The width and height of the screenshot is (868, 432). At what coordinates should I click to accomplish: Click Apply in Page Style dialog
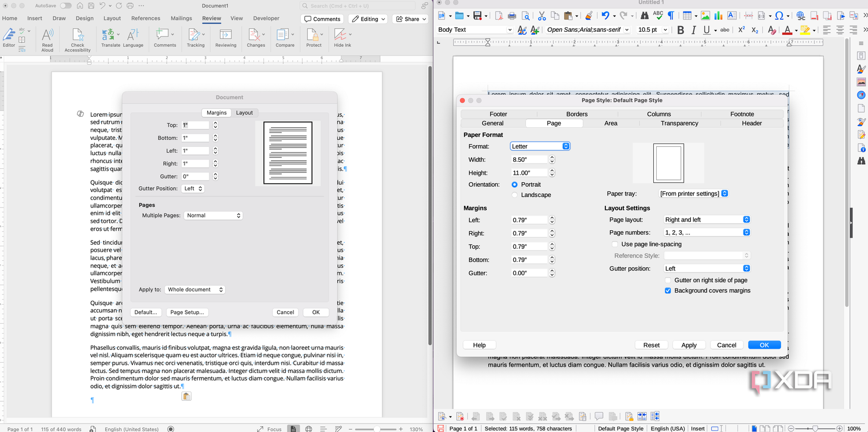(689, 345)
